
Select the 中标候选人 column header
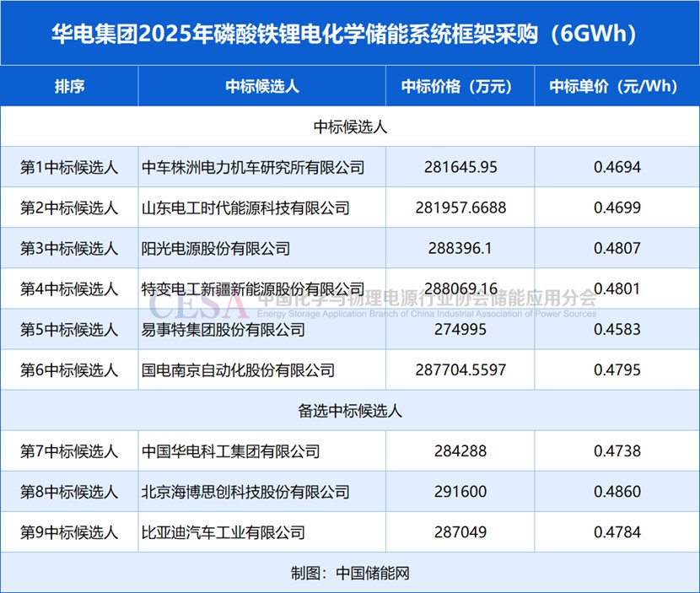point(262,86)
